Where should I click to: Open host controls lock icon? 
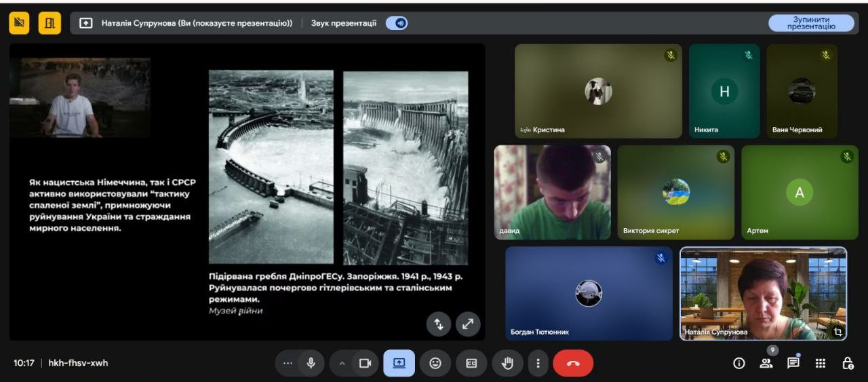pyautogui.click(x=848, y=363)
